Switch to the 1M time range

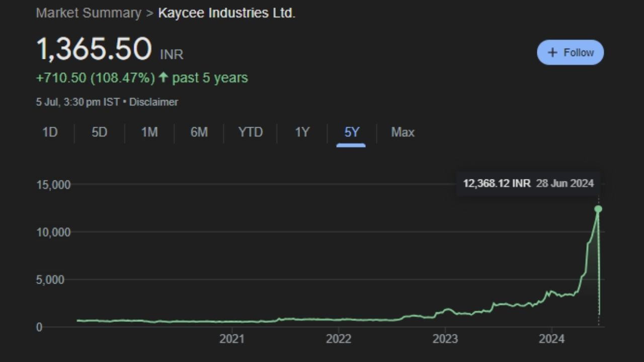point(149,132)
